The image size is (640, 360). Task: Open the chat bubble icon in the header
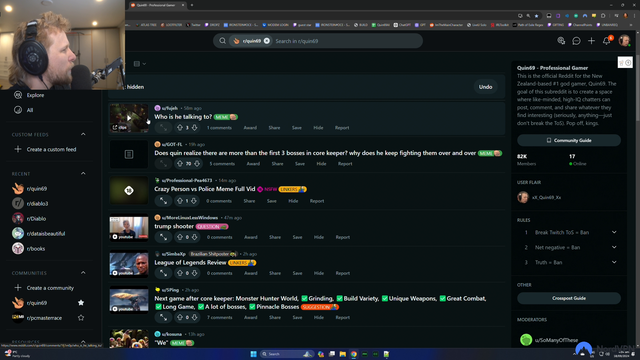coord(576,41)
